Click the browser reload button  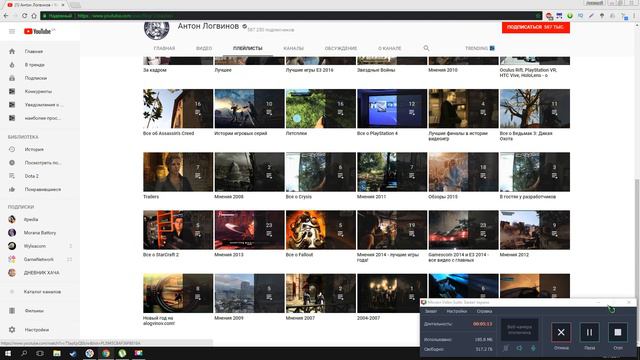click(x=24, y=16)
